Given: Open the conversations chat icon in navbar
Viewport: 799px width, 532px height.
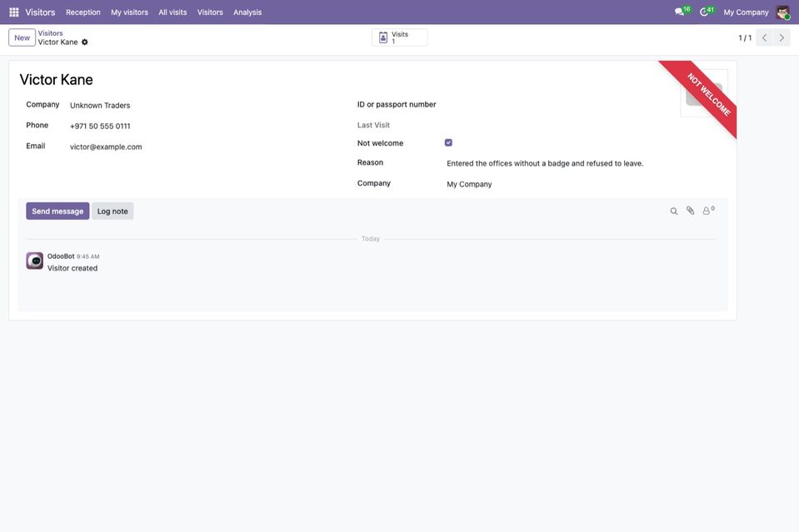Looking at the screenshot, I should [679, 12].
